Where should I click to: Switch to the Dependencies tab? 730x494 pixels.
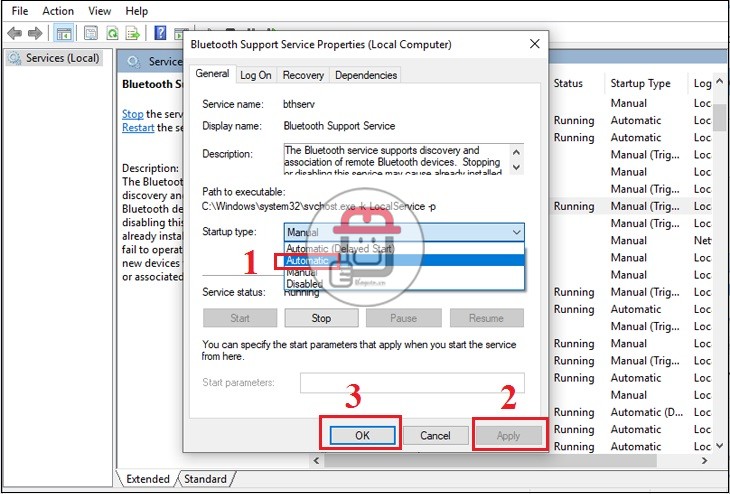(x=365, y=75)
